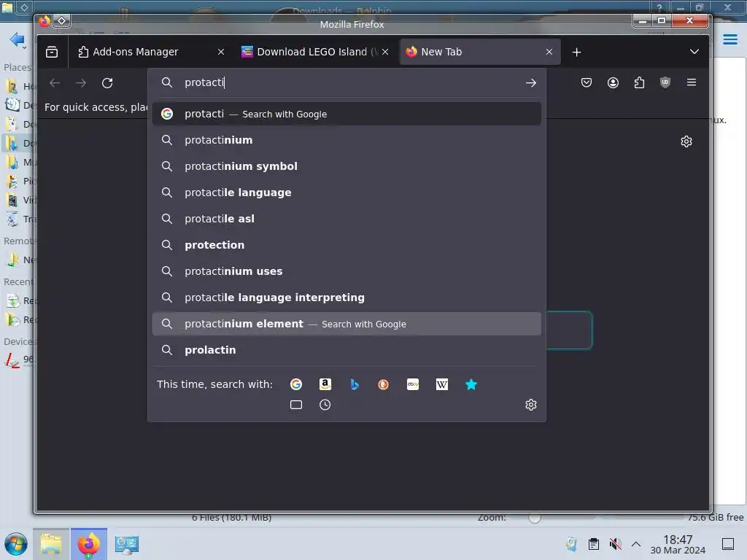Personalize New Tab with gear icon
747x560 pixels.
tap(686, 141)
